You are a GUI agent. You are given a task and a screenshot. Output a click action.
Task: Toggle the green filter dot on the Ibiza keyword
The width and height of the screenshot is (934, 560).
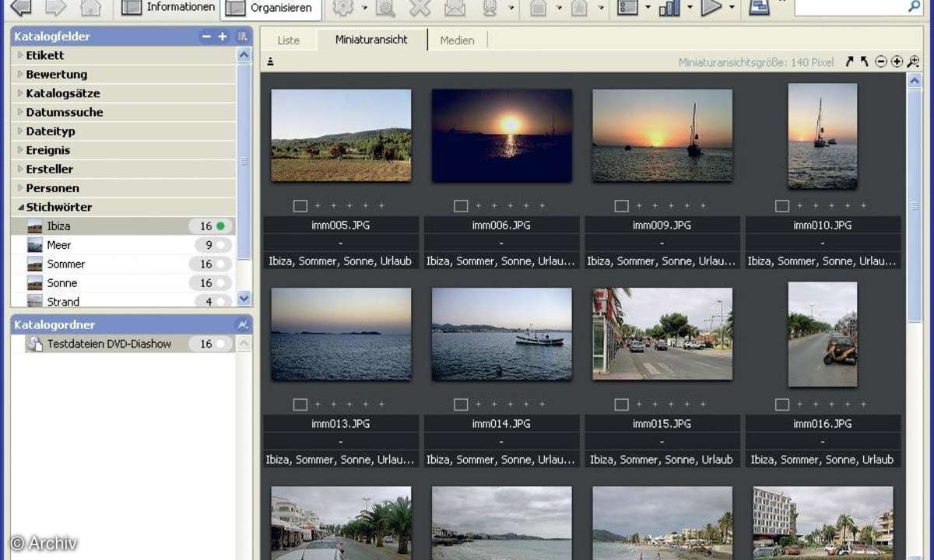click(221, 226)
